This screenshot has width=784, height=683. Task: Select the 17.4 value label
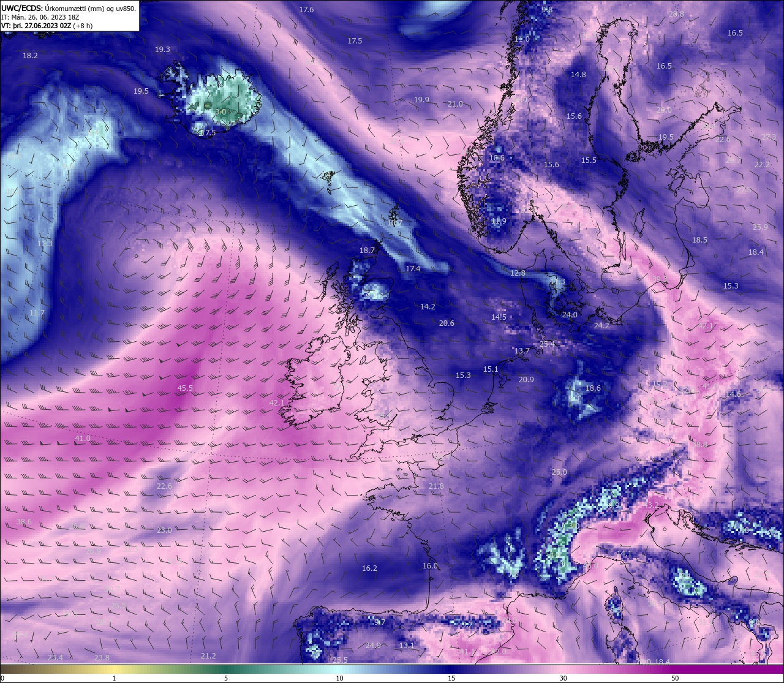click(413, 269)
